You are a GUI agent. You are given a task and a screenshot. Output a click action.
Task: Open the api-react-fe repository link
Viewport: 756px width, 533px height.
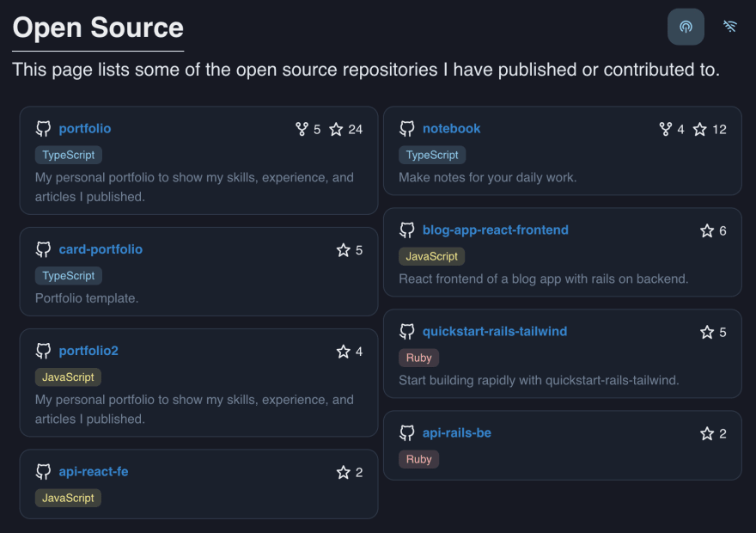click(94, 471)
